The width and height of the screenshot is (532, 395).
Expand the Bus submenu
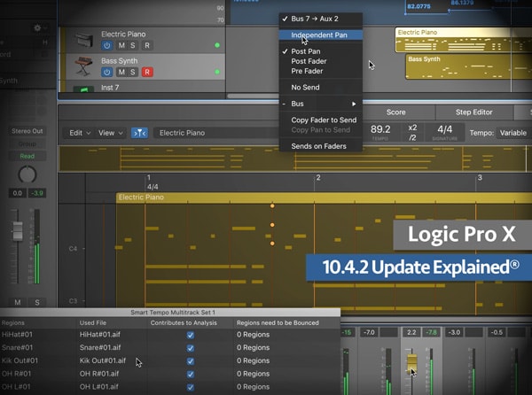click(321, 104)
